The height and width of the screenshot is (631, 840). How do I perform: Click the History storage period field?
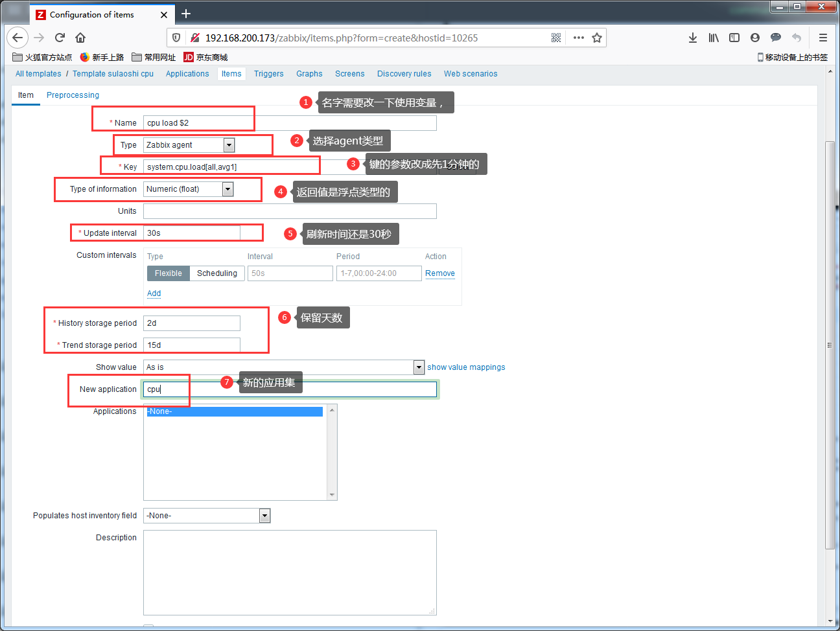[192, 323]
